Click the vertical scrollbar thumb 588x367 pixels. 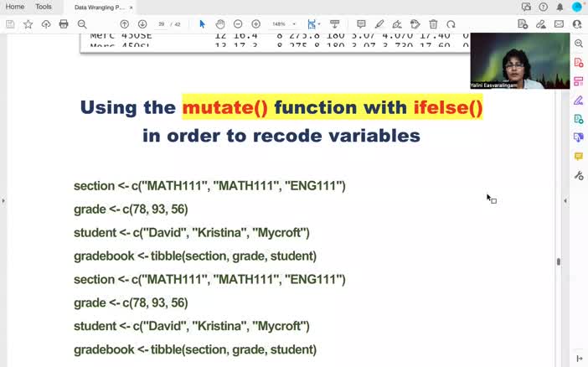tap(558, 261)
